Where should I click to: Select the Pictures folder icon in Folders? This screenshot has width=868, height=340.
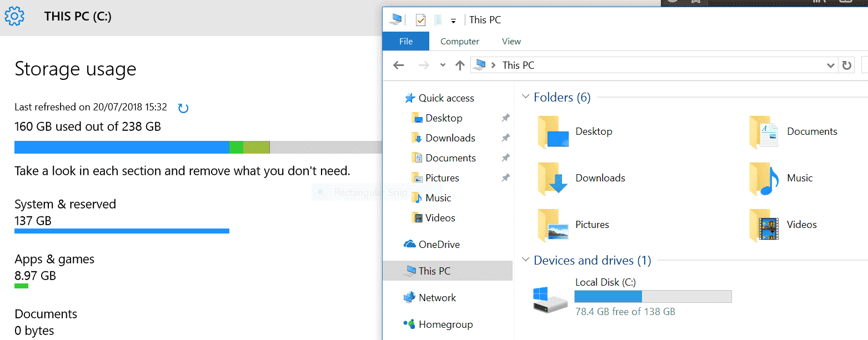pyautogui.click(x=553, y=225)
